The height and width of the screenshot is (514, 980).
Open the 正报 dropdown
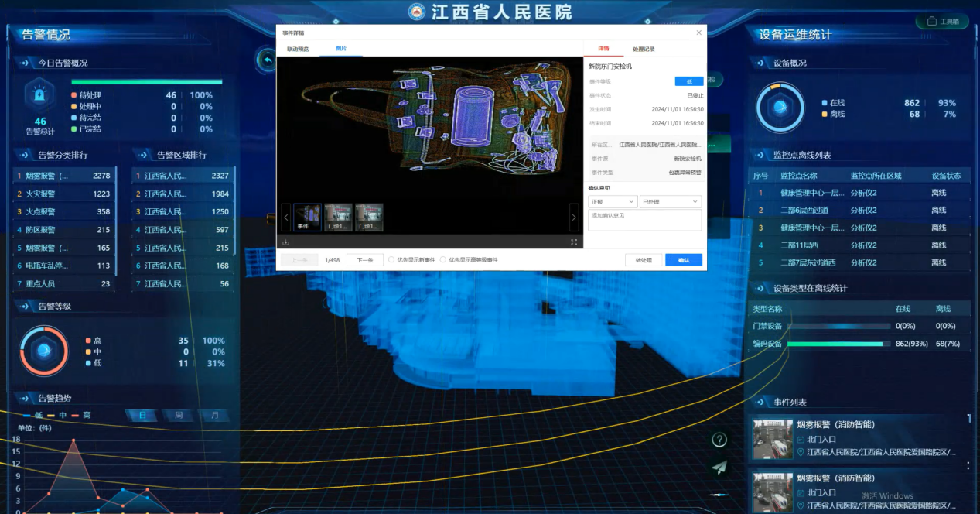click(613, 201)
